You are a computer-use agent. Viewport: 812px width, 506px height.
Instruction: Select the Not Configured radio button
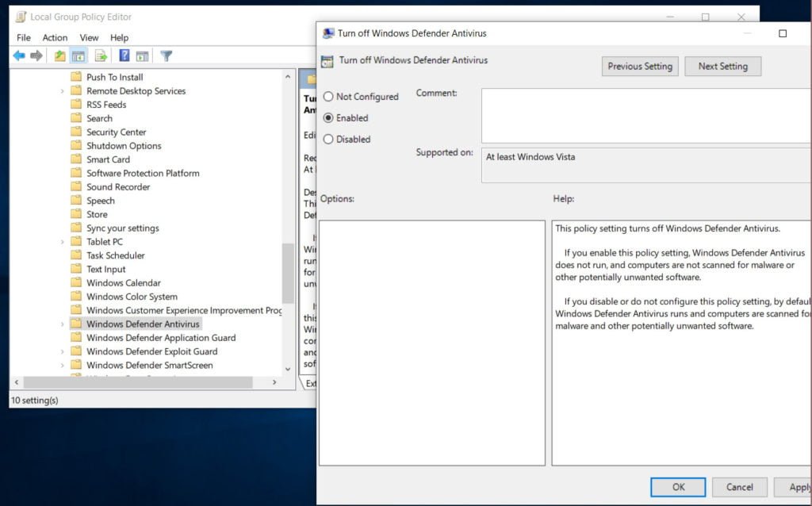click(x=328, y=96)
